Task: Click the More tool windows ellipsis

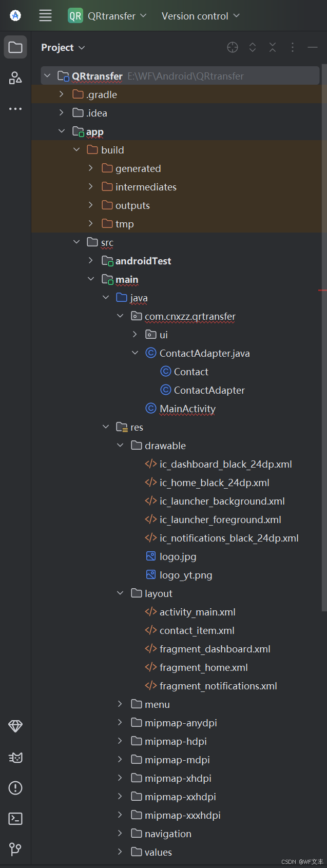Action: [x=15, y=109]
